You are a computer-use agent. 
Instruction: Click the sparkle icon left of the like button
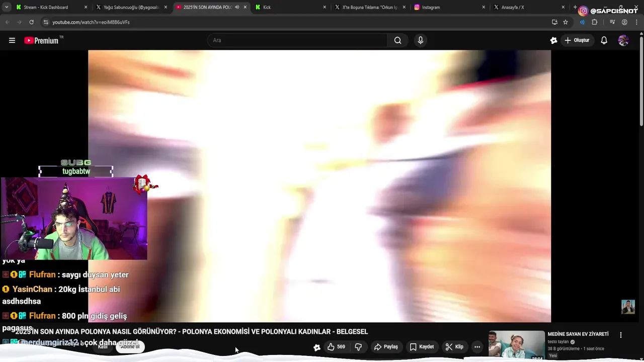316,347
